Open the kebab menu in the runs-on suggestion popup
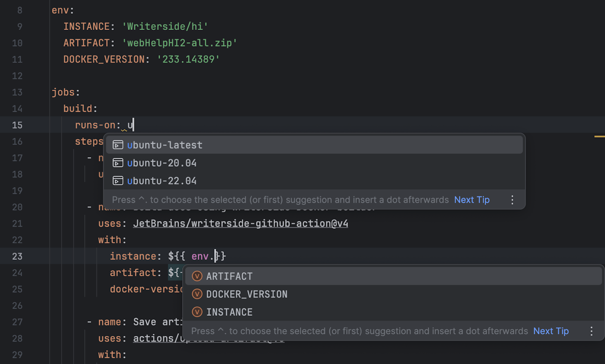This screenshot has width=605, height=364. coord(512,200)
